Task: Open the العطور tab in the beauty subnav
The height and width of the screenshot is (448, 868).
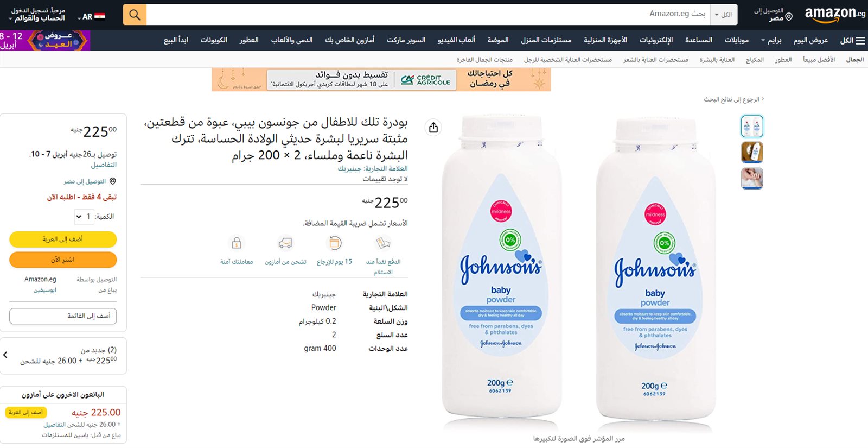Action: pos(783,60)
